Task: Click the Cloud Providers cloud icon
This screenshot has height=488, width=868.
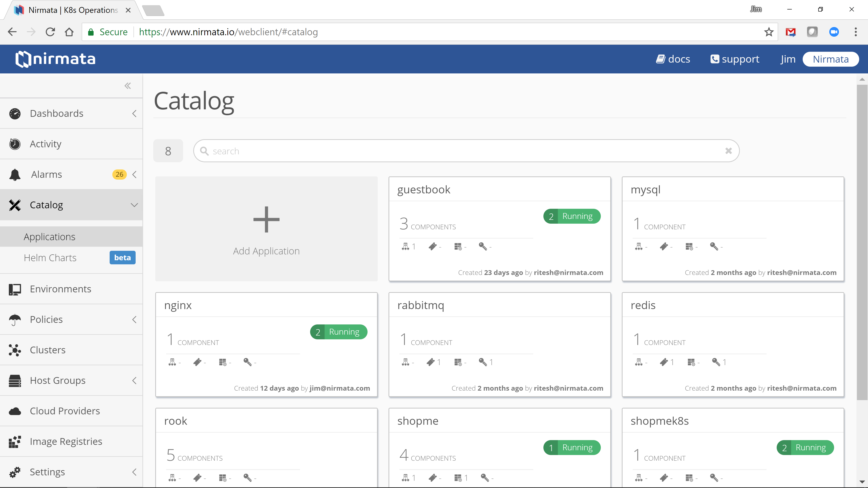Action: (15, 411)
